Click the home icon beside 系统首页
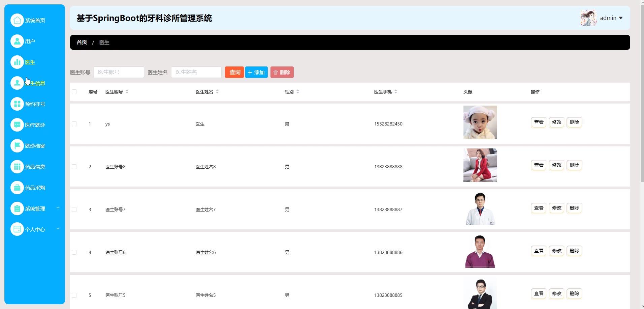The height and width of the screenshot is (309, 644). (17, 20)
